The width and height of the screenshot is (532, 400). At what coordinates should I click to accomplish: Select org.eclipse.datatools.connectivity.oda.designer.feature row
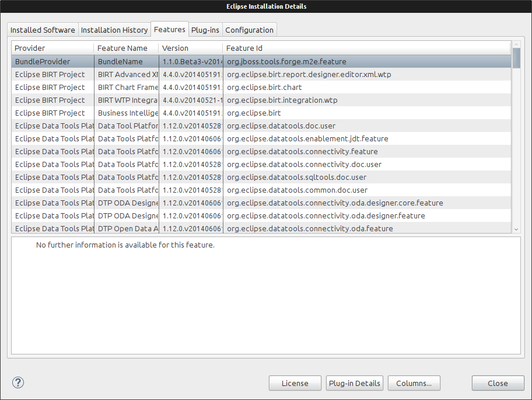(x=261, y=216)
